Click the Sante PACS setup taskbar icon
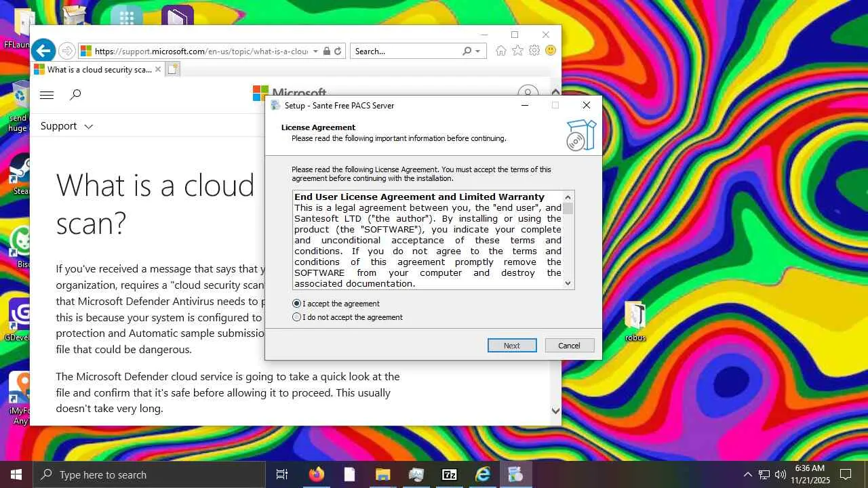 [515, 474]
